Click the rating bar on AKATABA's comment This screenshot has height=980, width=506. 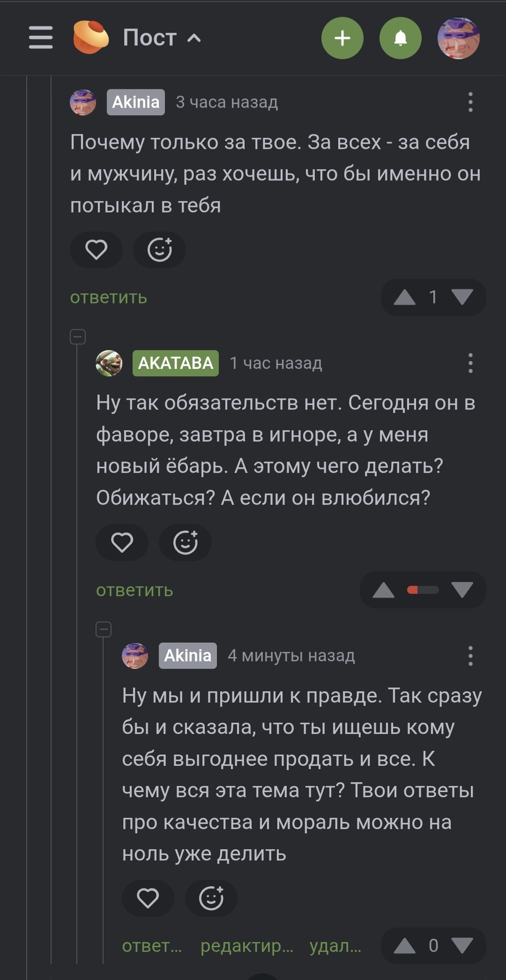pos(423,590)
